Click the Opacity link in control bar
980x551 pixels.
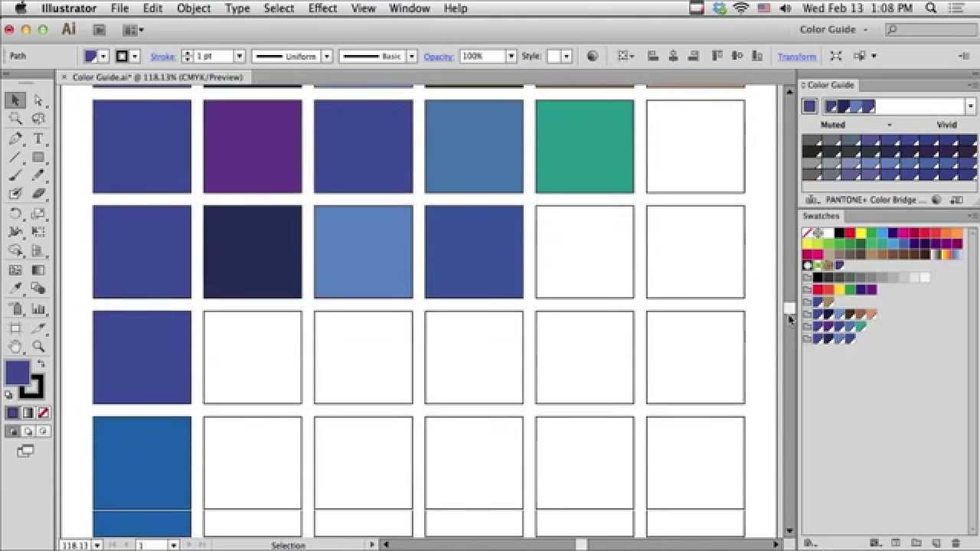(x=439, y=56)
